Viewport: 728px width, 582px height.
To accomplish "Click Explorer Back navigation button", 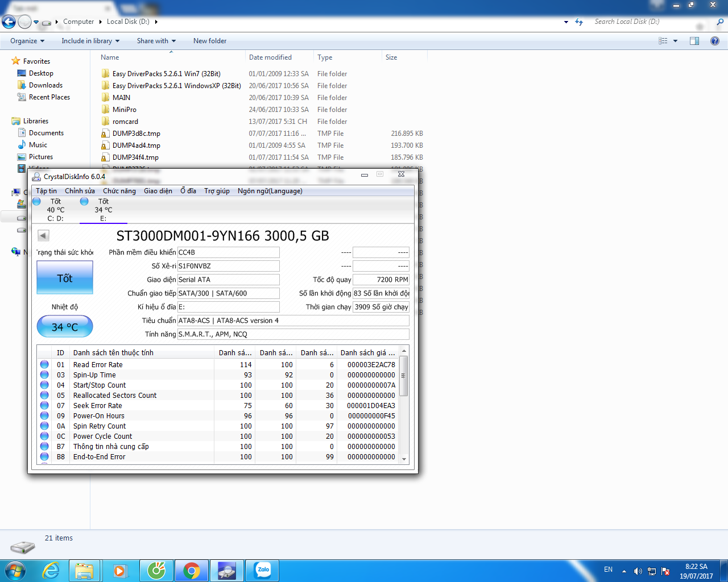I will point(9,22).
